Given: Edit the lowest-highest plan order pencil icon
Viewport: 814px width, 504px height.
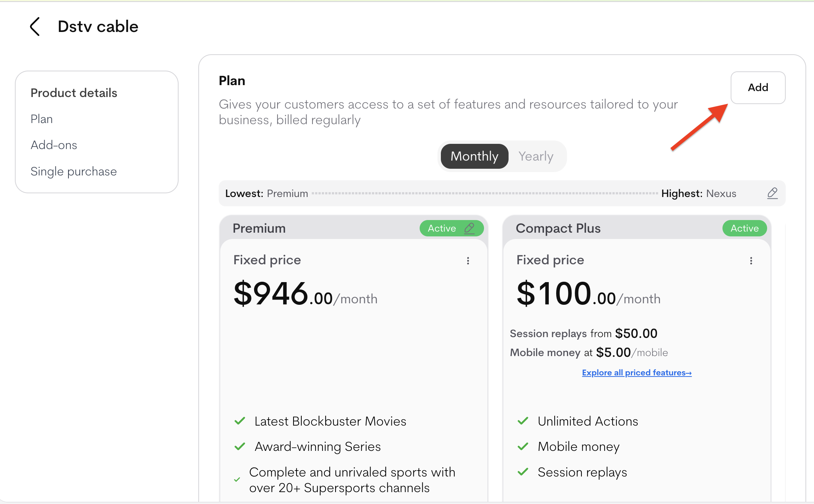Looking at the screenshot, I should click(x=772, y=193).
